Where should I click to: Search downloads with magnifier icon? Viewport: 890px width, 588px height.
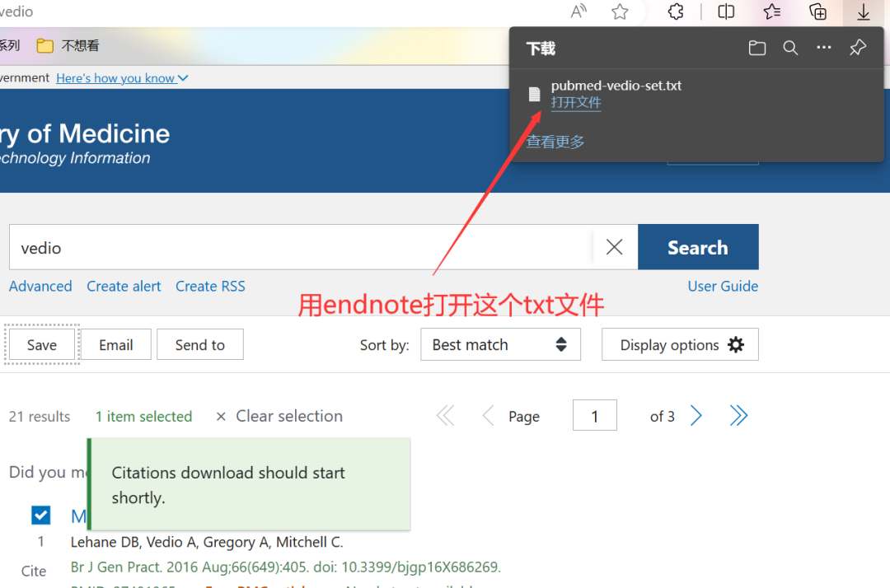click(790, 49)
